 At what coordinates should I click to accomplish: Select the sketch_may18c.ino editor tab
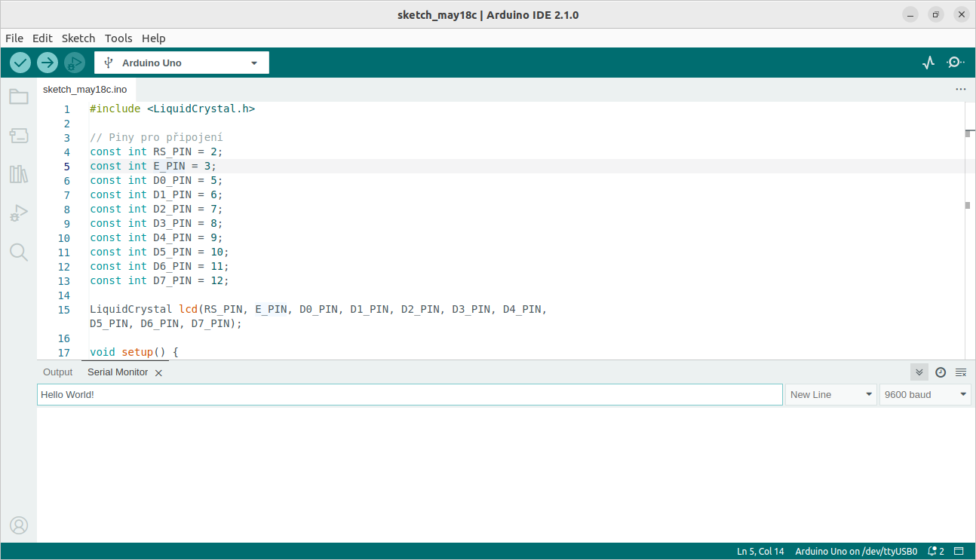(85, 90)
